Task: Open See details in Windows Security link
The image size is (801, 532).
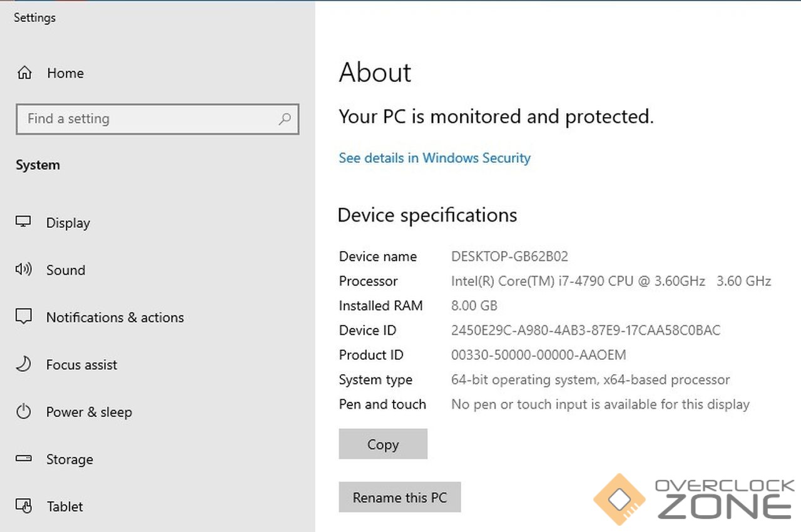Action: click(434, 158)
